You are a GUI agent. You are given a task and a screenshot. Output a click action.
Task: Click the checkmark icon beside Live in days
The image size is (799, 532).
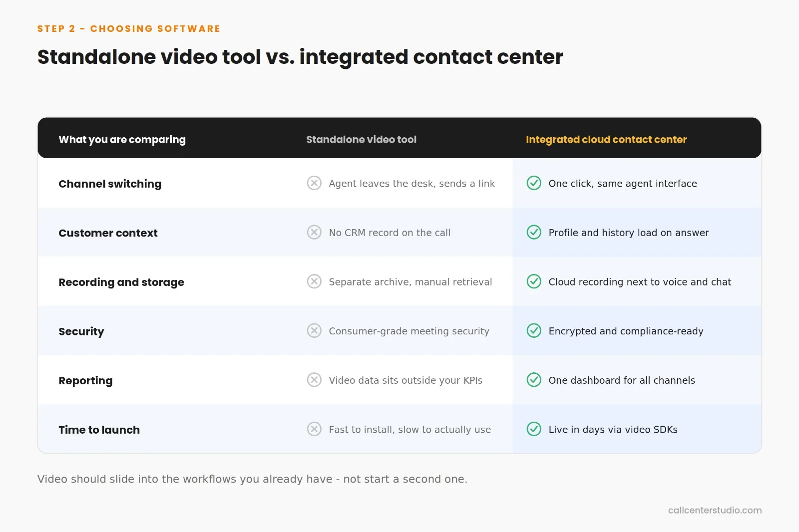pos(534,429)
